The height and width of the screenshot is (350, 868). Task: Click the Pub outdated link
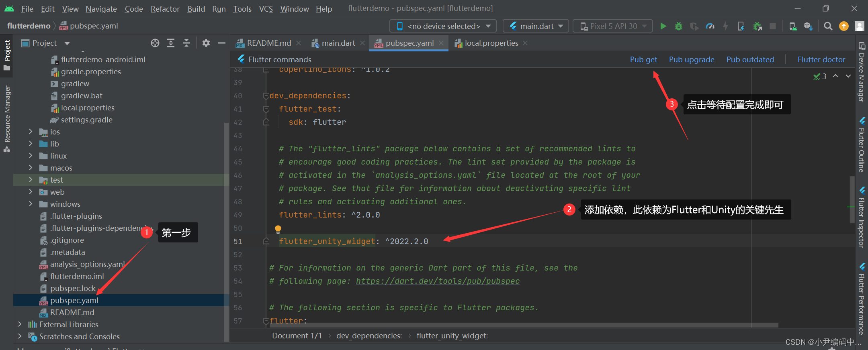click(x=750, y=60)
